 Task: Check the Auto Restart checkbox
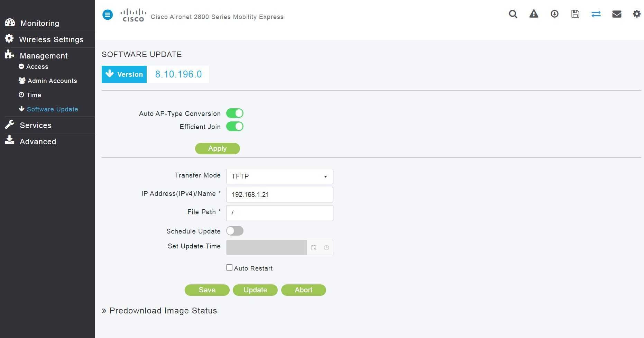pos(229,267)
